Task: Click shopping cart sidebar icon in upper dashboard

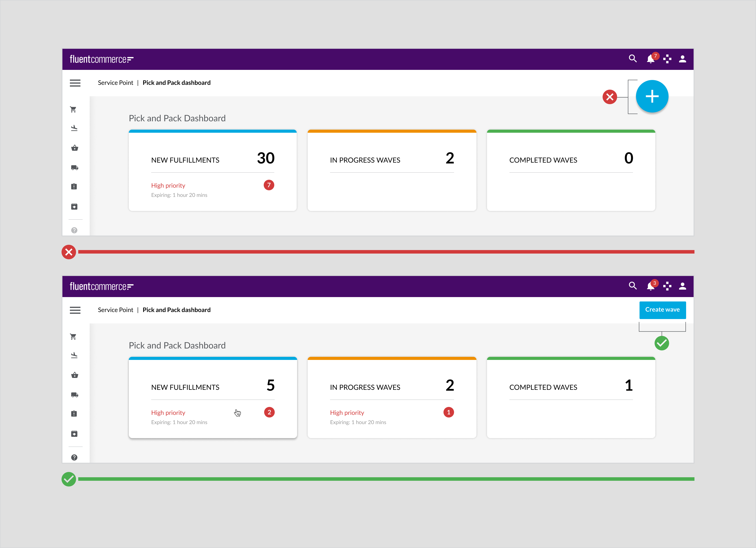Action: (x=73, y=109)
